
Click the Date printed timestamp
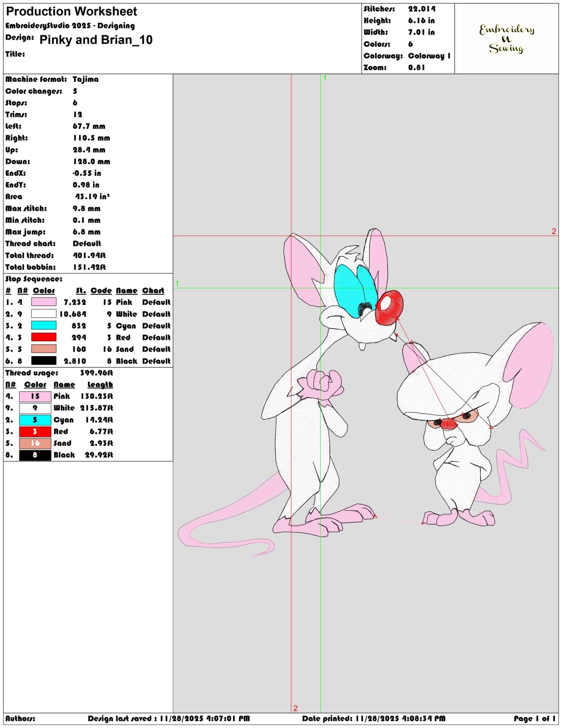pyautogui.click(x=374, y=719)
